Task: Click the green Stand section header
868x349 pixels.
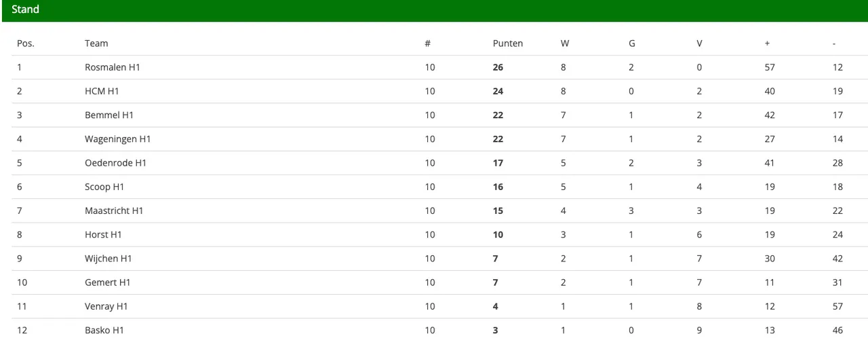Action: (x=435, y=10)
